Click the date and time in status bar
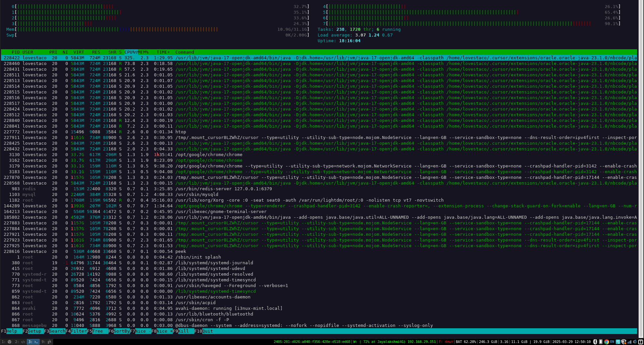 (572, 342)
